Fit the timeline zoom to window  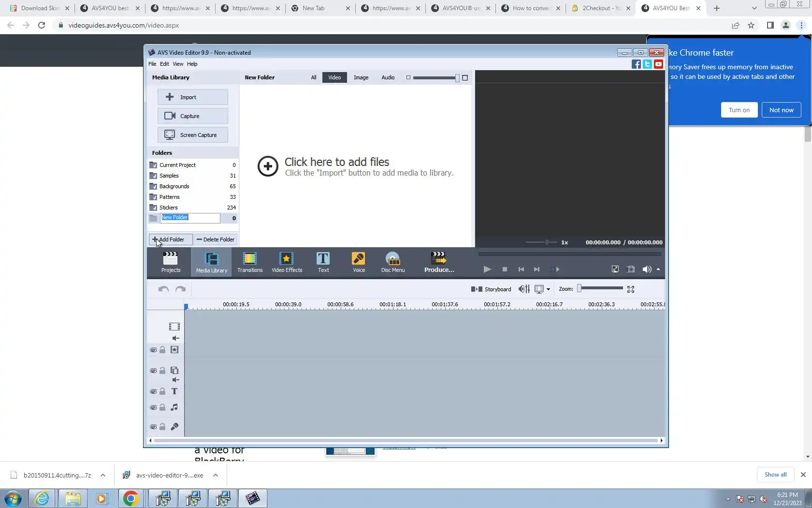click(631, 289)
